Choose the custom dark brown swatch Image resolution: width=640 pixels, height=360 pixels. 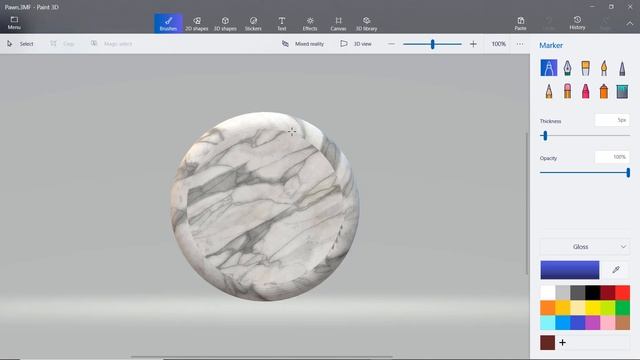(547, 342)
